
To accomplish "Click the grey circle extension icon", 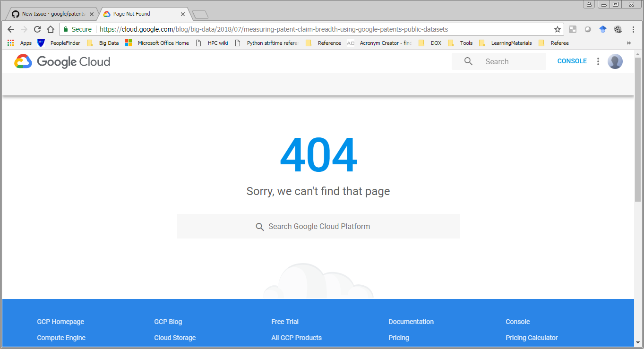I will [x=588, y=29].
